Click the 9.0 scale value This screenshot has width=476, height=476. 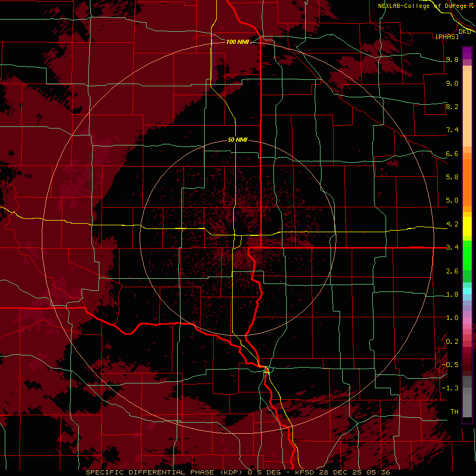click(x=452, y=83)
